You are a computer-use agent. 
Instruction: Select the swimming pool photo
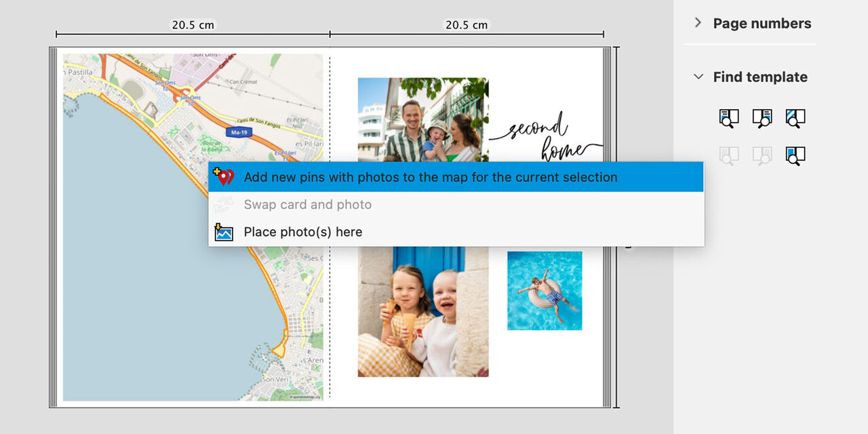tap(545, 291)
